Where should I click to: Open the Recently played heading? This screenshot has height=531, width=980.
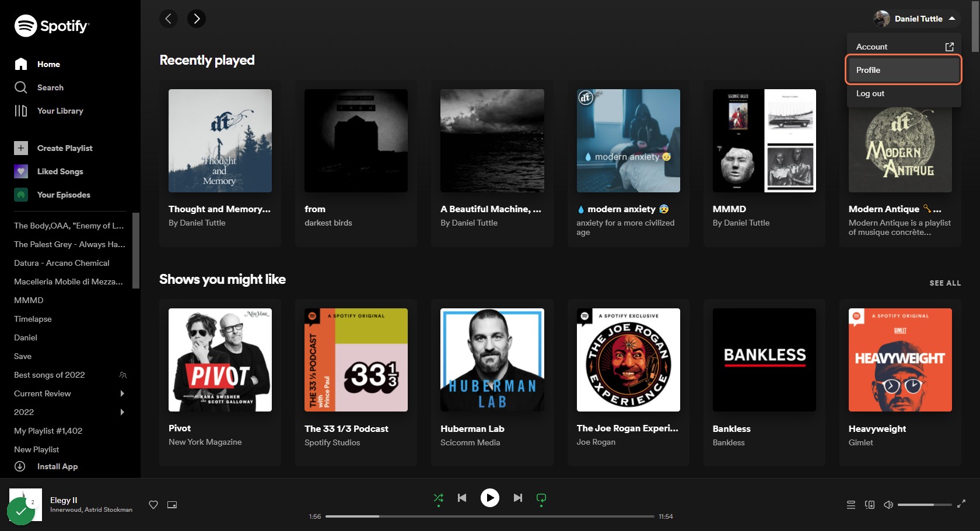pos(207,60)
